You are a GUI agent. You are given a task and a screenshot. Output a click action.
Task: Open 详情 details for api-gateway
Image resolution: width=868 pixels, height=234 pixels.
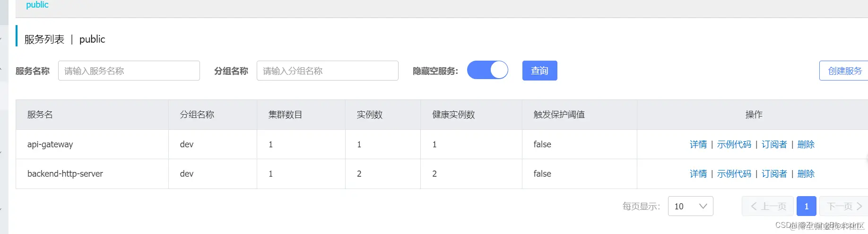[x=698, y=144]
